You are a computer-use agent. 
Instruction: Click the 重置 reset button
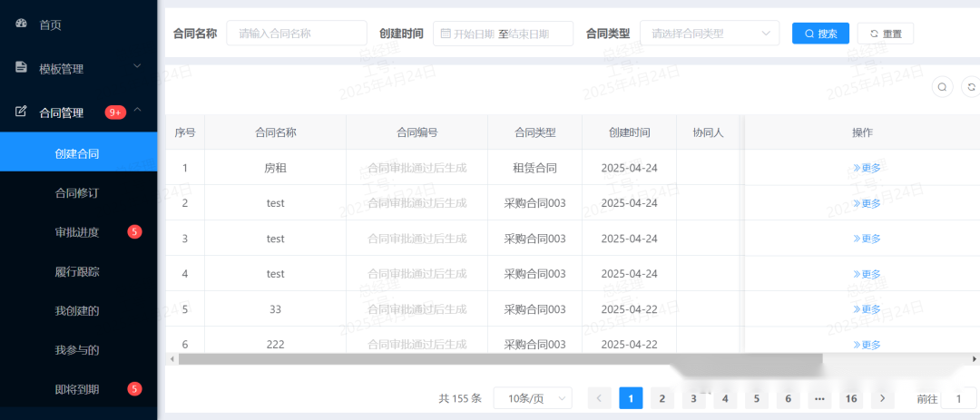pos(886,34)
